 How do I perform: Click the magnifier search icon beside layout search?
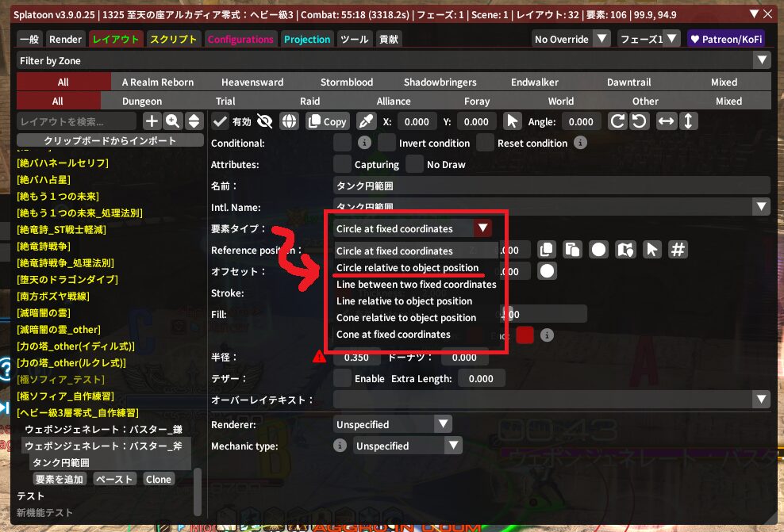[172, 121]
